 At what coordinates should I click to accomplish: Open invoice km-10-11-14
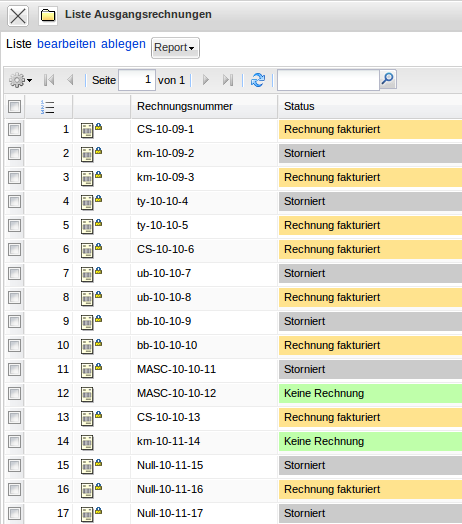(168, 441)
